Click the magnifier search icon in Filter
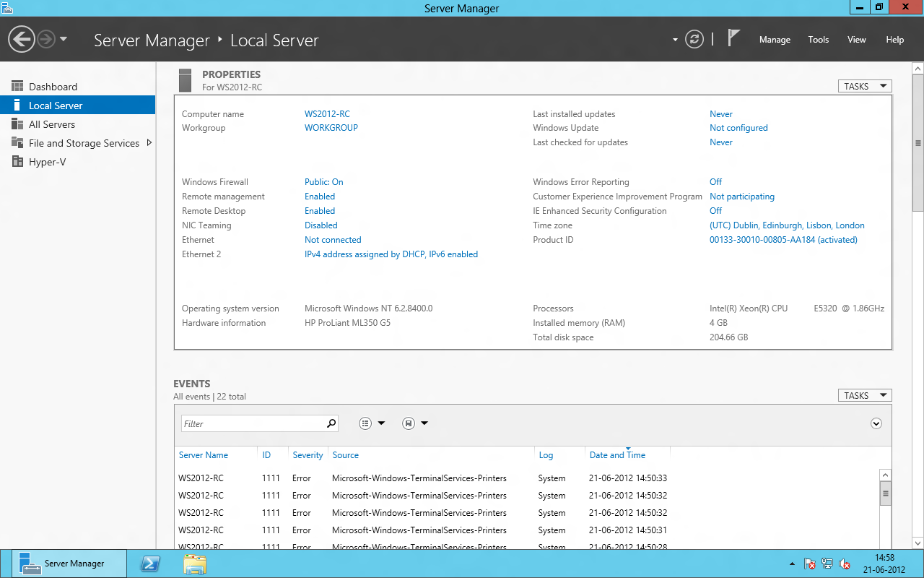The image size is (924, 578). tap(331, 423)
